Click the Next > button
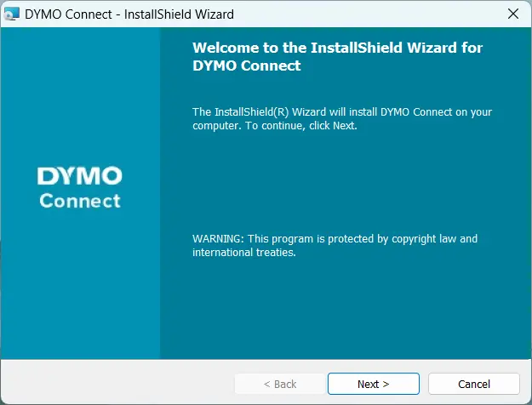Image resolution: width=532 pixels, height=405 pixels. (373, 384)
